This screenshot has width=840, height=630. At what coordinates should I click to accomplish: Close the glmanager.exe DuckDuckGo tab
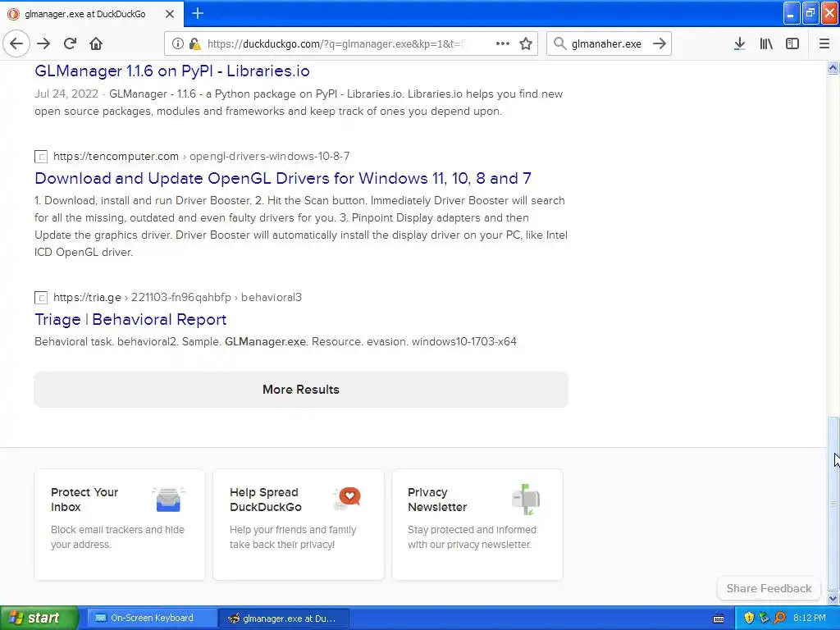pos(170,14)
